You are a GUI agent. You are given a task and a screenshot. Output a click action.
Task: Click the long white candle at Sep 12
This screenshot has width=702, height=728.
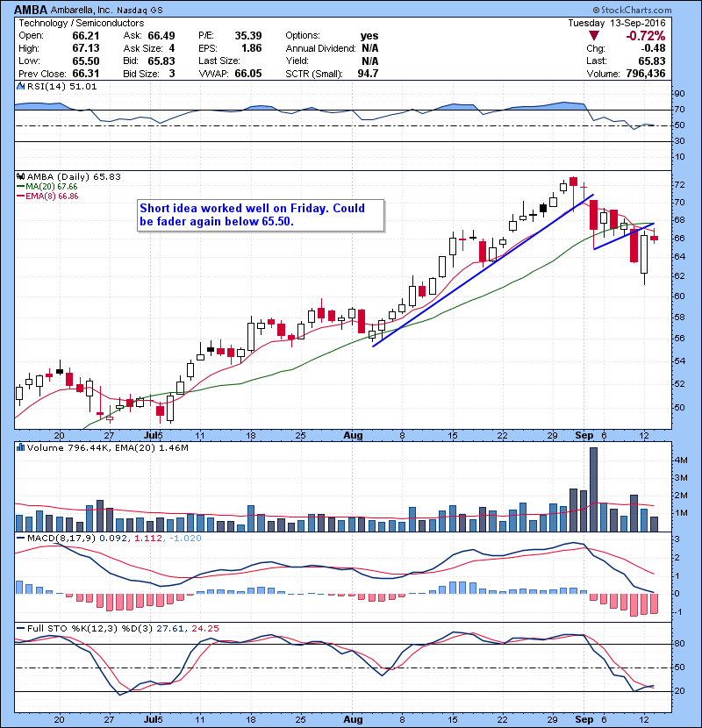point(644,254)
